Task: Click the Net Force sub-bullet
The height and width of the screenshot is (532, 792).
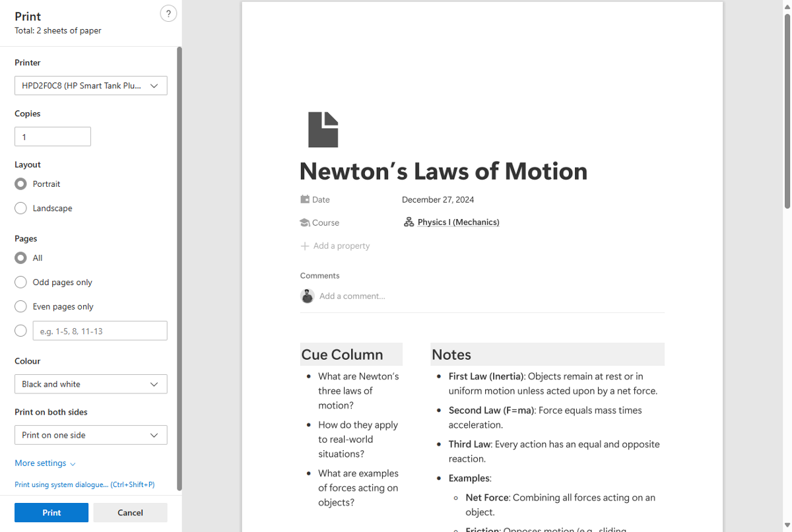Action: 560,505
